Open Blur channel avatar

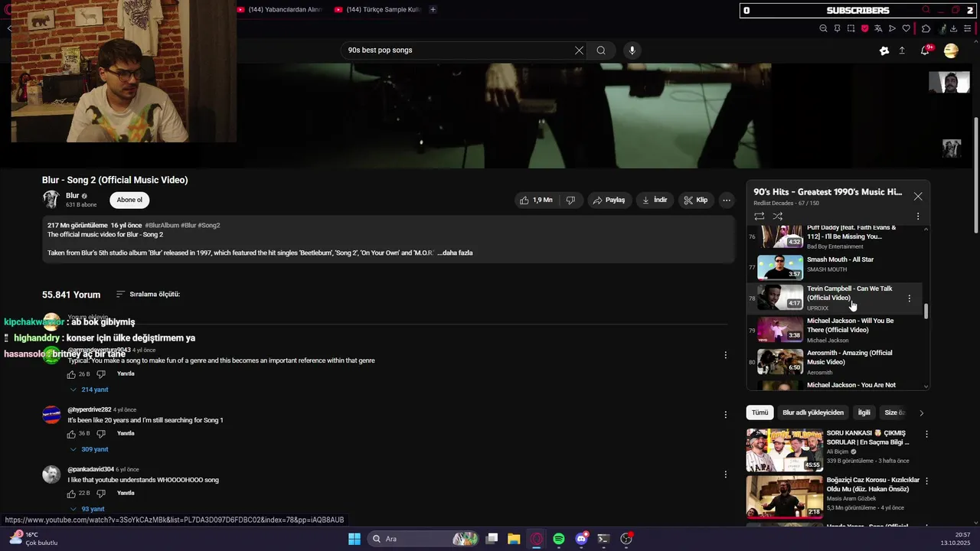(x=51, y=200)
